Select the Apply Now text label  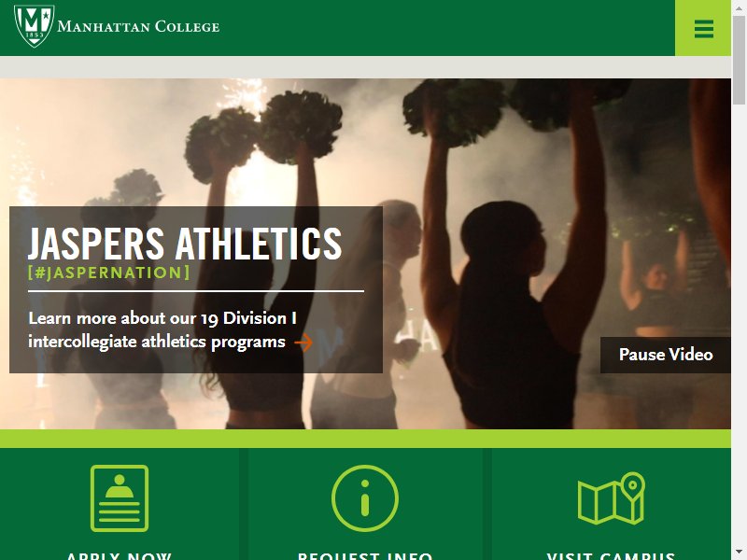[120, 555]
